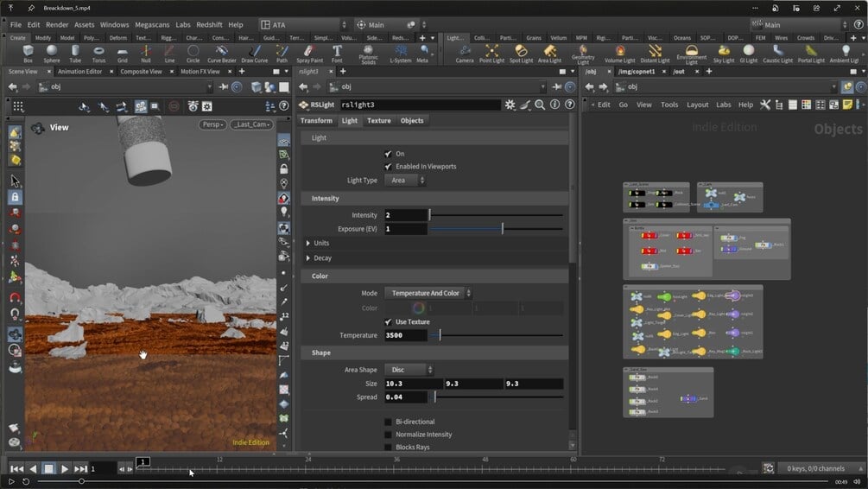The width and height of the screenshot is (868, 489).
Task: Open the ATA desktop dropdown
Action: tap(304, 25)
